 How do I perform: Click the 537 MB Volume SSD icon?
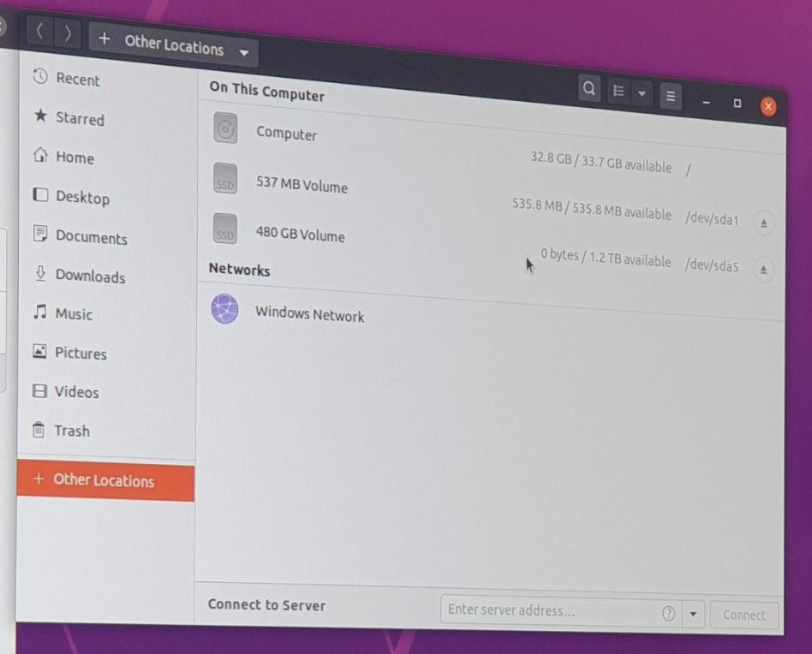point(225,179)
